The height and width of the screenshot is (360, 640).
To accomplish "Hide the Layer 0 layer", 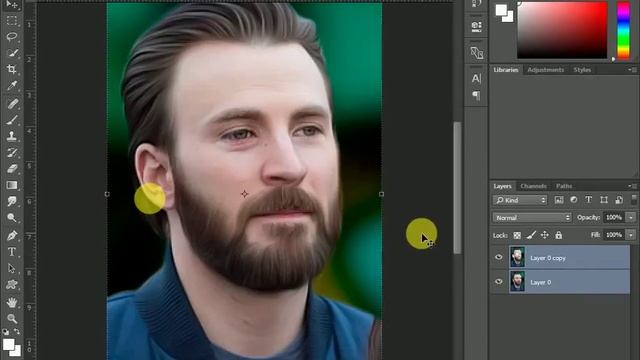I will [498, 282].
